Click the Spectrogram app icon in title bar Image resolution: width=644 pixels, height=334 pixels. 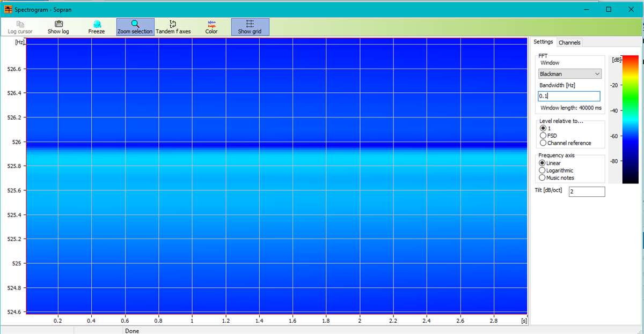[x=8, y=10]
